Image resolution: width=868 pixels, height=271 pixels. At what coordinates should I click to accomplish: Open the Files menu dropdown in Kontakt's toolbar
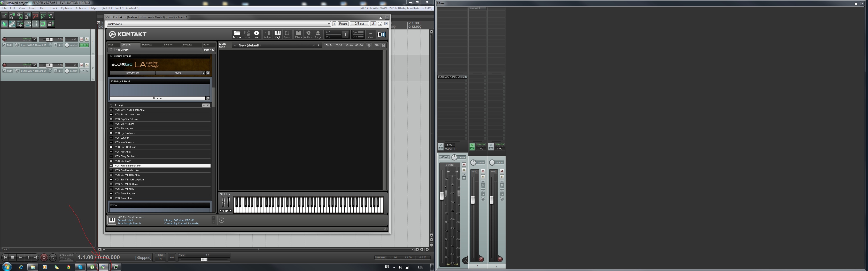(298, 34)
